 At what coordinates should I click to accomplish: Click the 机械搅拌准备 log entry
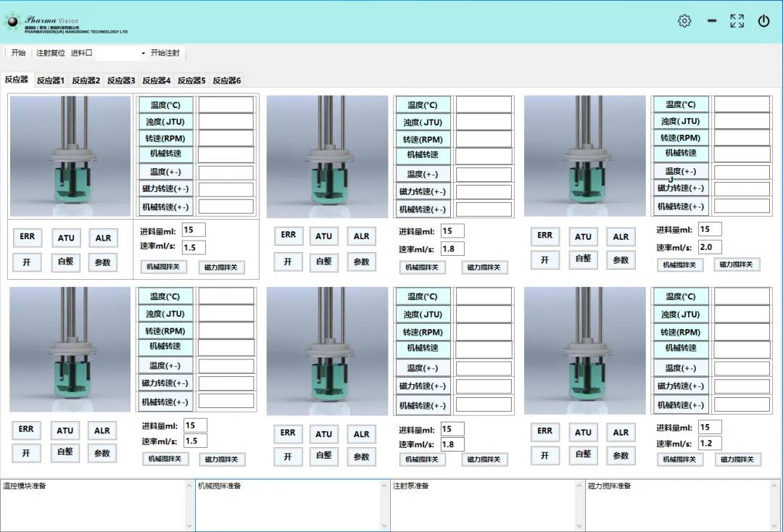[x=219, y=486]
